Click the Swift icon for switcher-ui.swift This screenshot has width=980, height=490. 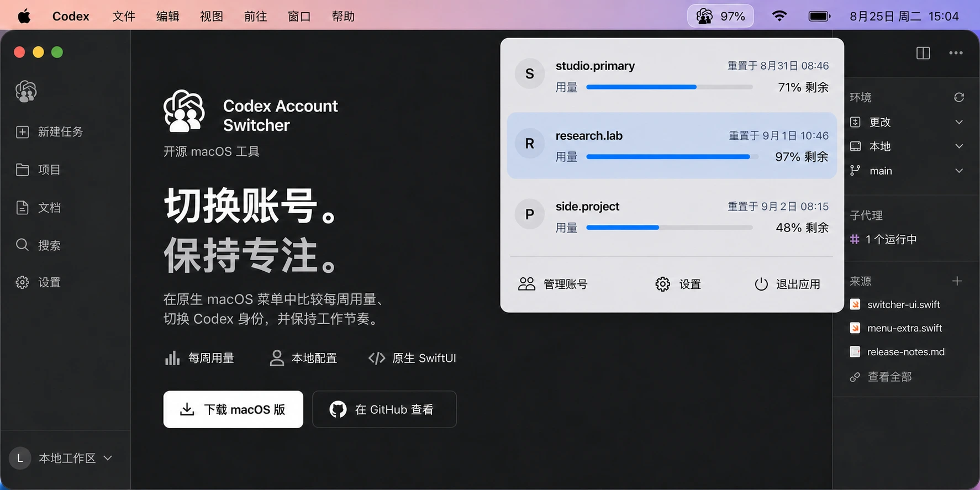pyautogui.click(x=855, y=304)
